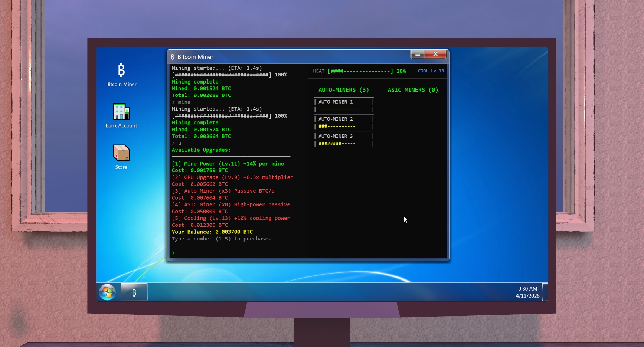Click the taskbar clock showing 9:30 AM
This screenshot has width=644, height=347.
click(x=527, y=292)
